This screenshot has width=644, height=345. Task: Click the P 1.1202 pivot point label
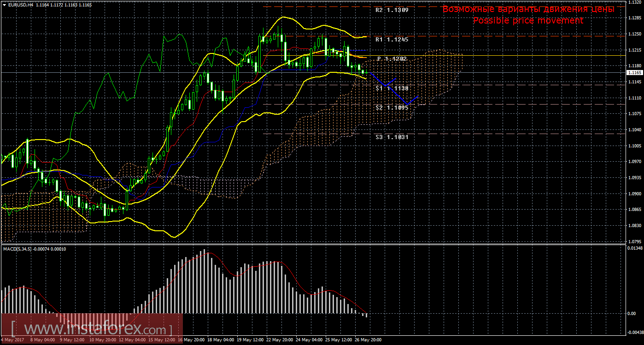[x=392, y=59]
